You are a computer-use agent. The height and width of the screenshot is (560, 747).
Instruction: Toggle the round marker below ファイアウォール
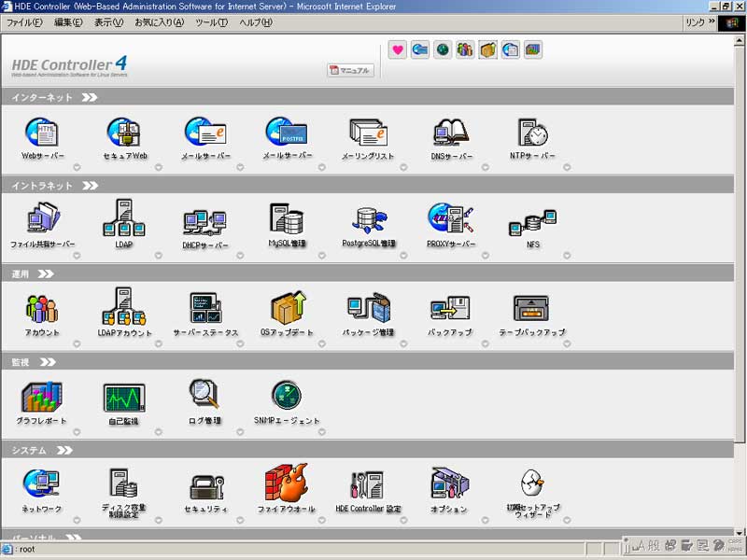[x=322, y=521]
